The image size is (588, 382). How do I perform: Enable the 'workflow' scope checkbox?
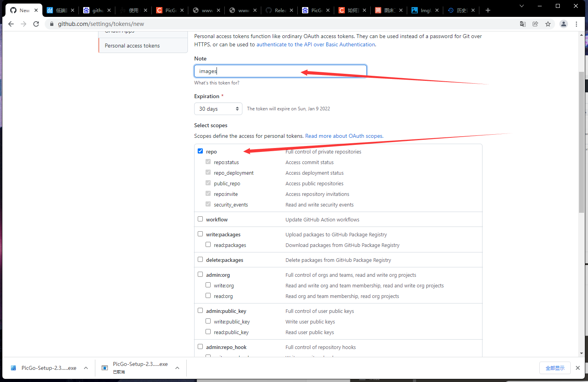tap(200, 219)
